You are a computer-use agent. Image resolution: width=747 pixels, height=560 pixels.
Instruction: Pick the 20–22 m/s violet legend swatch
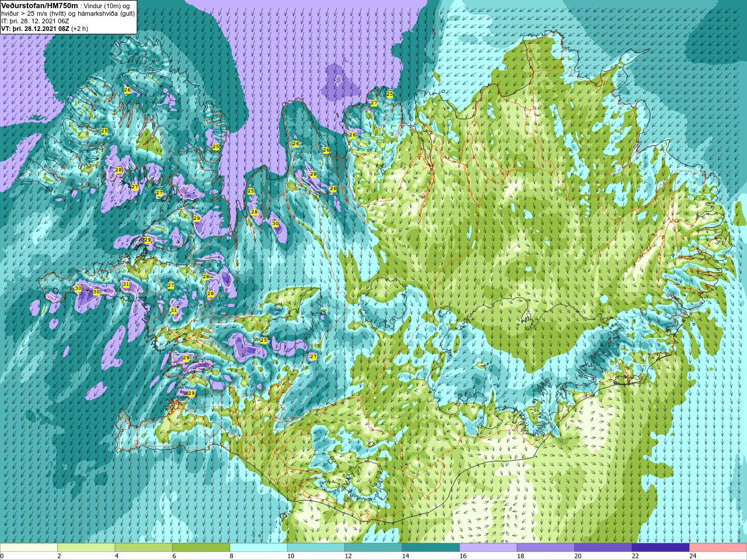coord(603,548)
